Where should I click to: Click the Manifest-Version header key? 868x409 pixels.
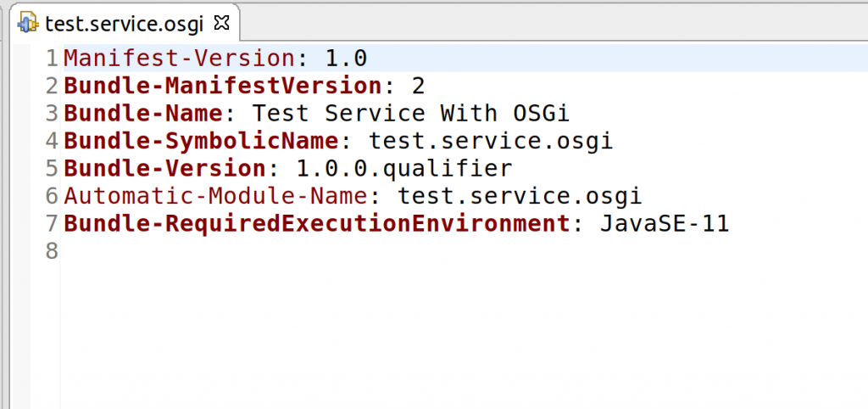pyautogui.click(x=180, y=59)
